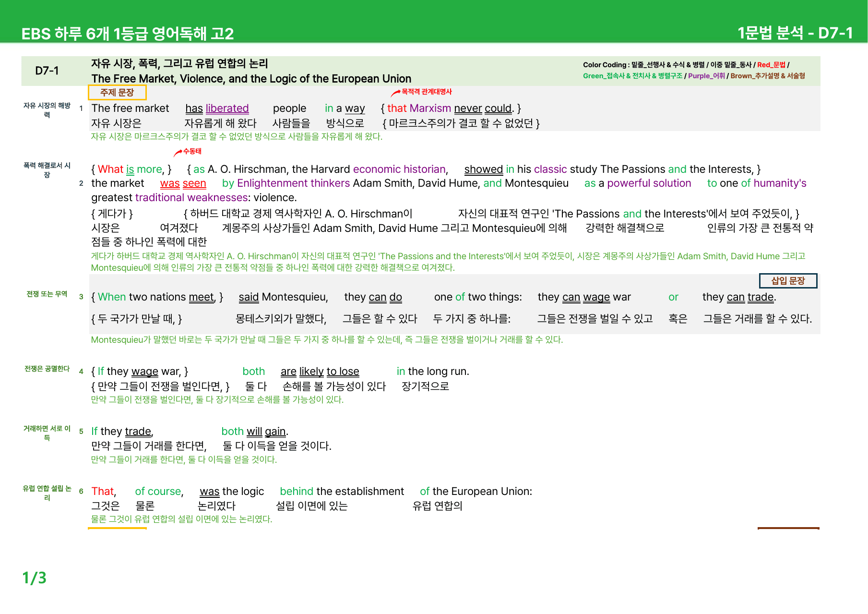Click the Korean gloss '강력한 해결책으로'

625,228
